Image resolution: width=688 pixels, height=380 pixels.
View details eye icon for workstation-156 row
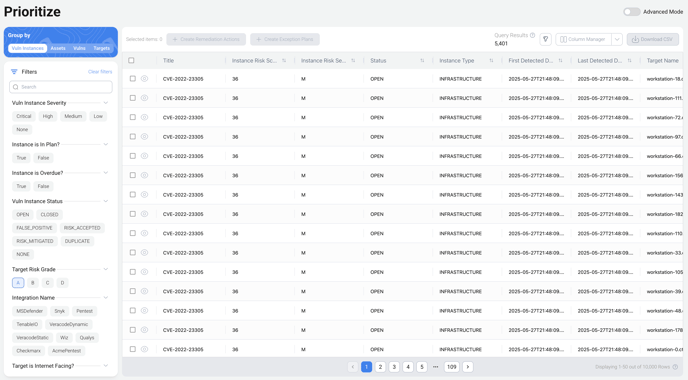pos(144,175)
